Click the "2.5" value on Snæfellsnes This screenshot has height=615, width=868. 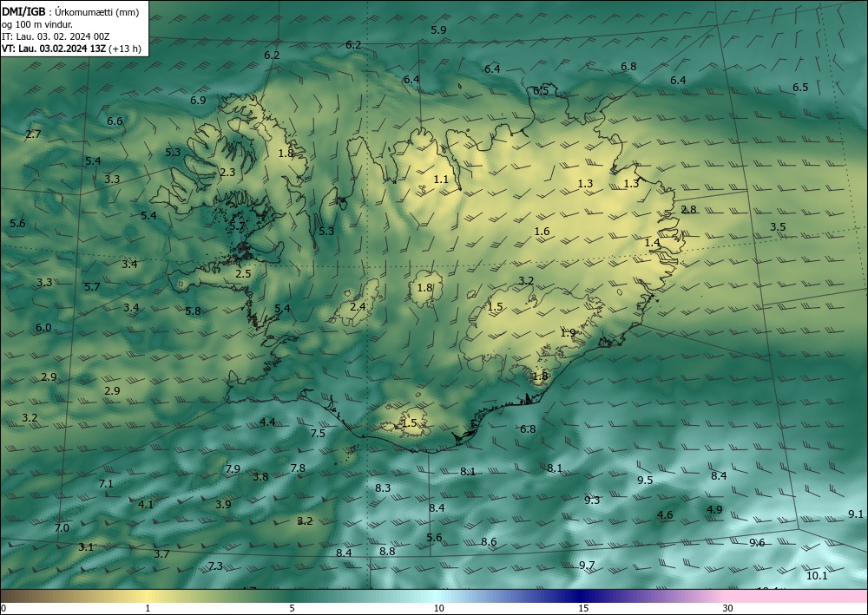click(243, 273)
